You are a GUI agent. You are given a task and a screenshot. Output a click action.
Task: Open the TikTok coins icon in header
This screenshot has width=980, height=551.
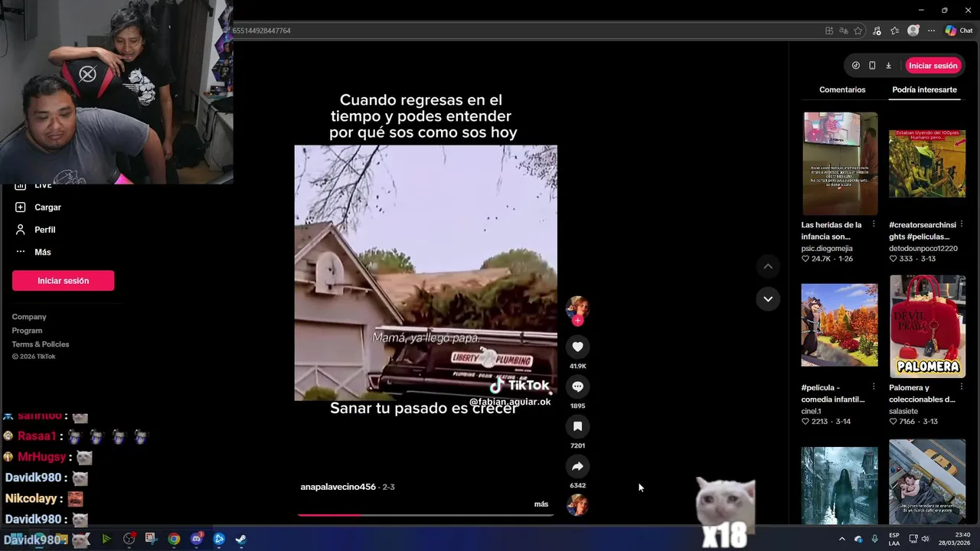pos(856,66)
